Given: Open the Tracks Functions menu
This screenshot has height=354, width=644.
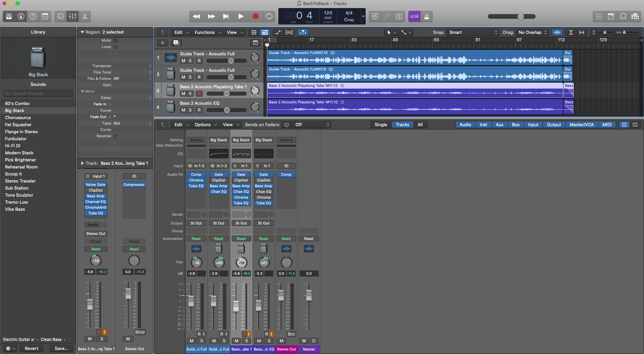Looking at the screenshot, I should pos(208,32).
